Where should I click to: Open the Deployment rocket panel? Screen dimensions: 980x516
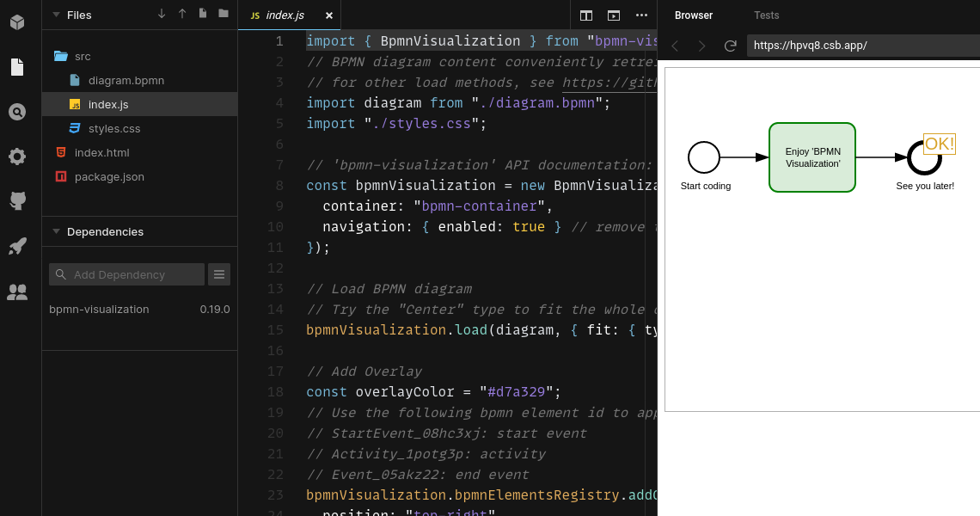point(17,246)
